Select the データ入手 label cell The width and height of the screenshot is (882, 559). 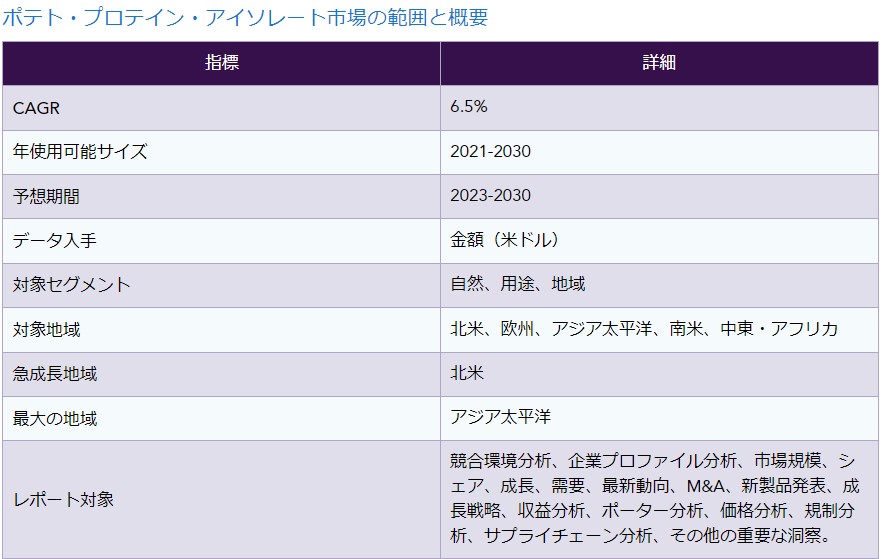pos(54,241)
